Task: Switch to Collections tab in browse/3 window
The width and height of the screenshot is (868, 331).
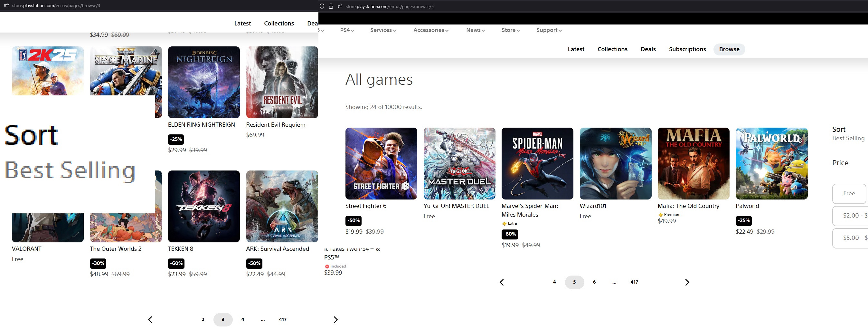Action: (279, 23)
